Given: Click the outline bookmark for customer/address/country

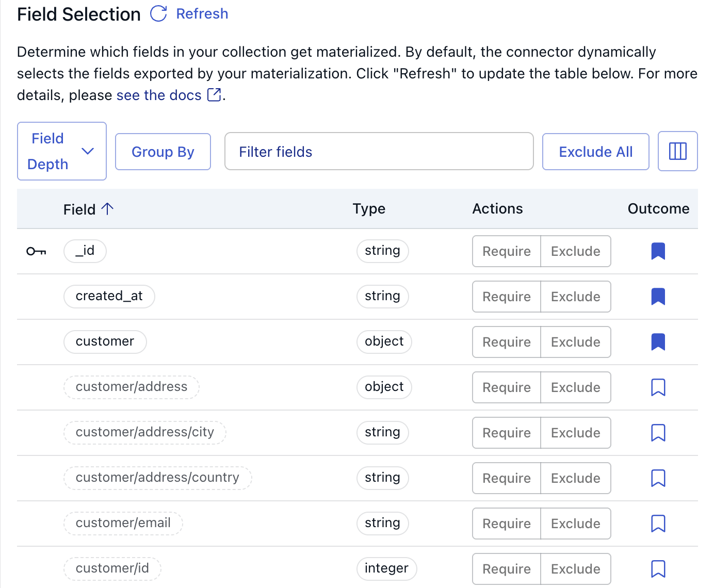Looking at the screenshot, I should click(x=658, y=478).
